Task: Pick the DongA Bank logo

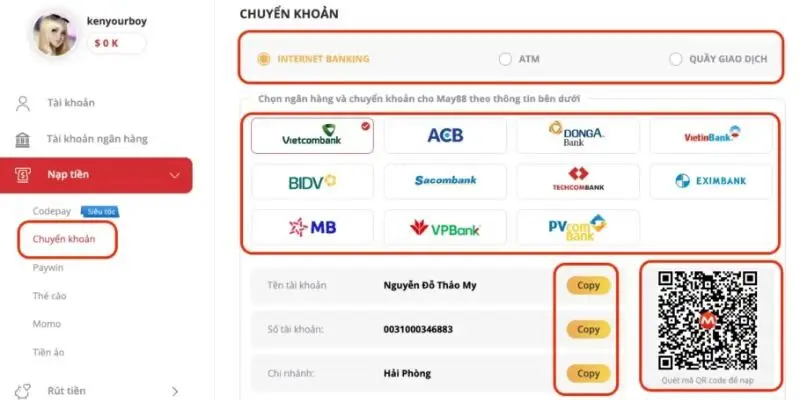Action: (578, 135)
